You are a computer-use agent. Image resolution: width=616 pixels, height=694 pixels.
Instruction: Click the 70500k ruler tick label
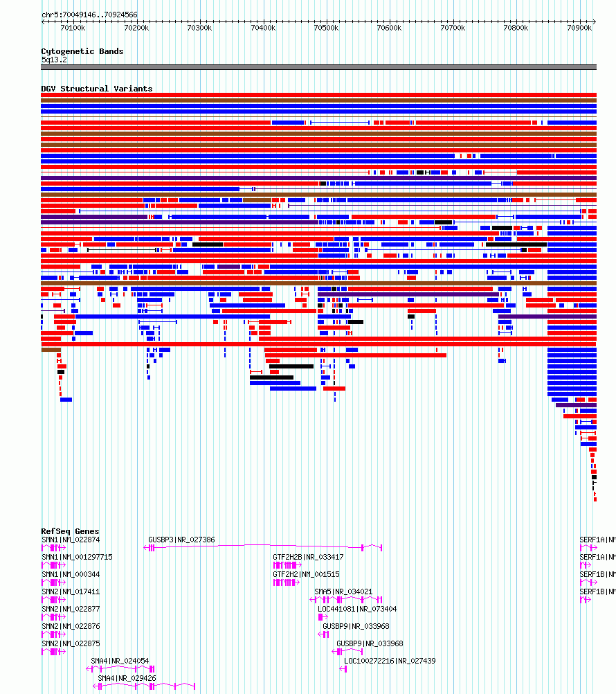326,28
